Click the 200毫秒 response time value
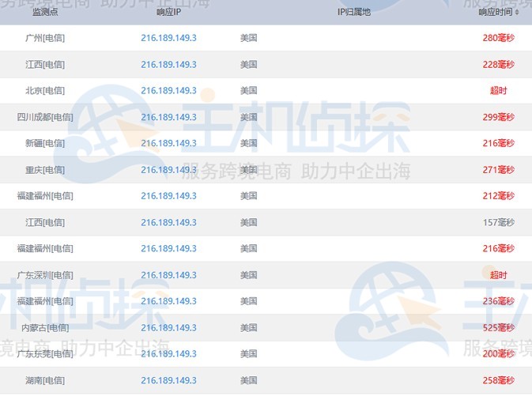The width and height of the screenshot is (532, 396). pos(499,354)
